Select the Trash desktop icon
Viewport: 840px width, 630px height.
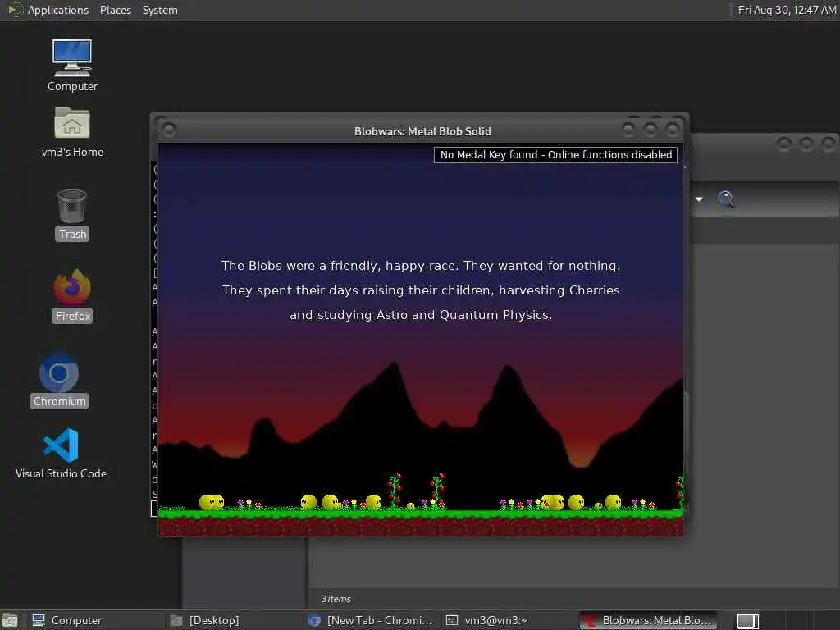(72, 214)
